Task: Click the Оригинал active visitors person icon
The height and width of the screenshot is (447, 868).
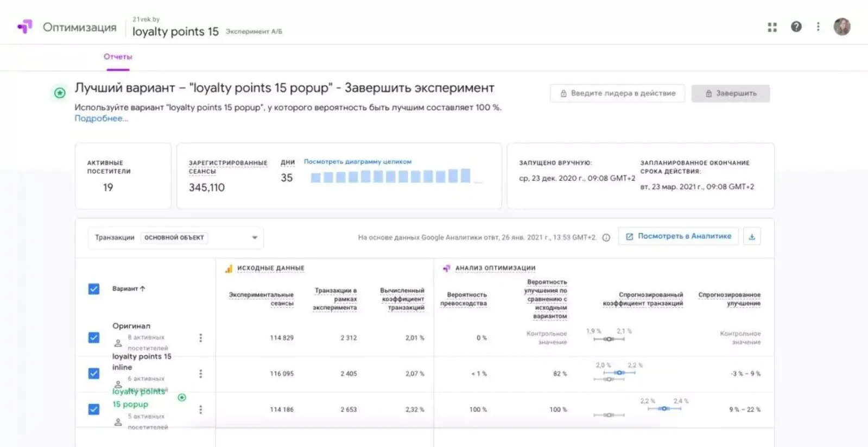Action: [x=118, y=343]
